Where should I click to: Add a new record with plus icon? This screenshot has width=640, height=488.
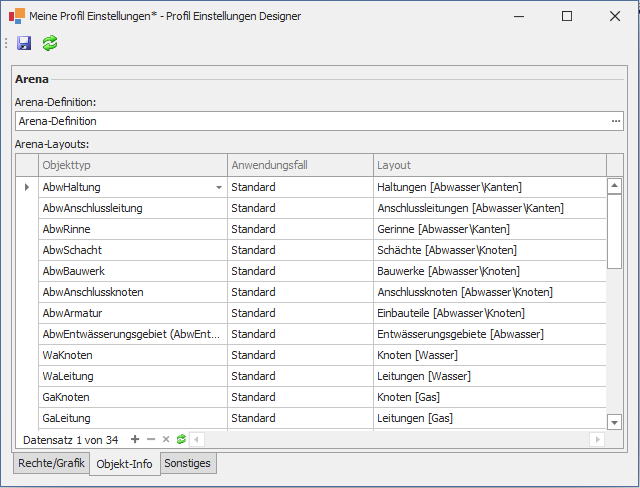(x=135, y=439)
